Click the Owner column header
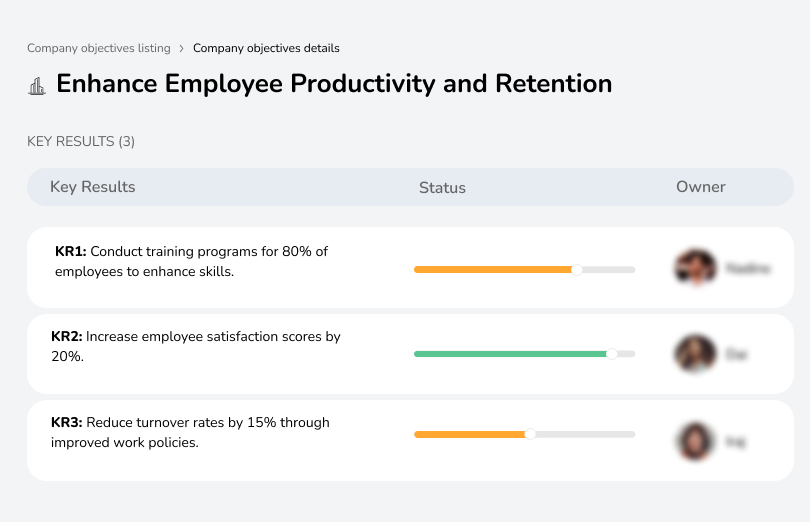The width and height of the screenshot is (810, 522). [x=700, y=187]
